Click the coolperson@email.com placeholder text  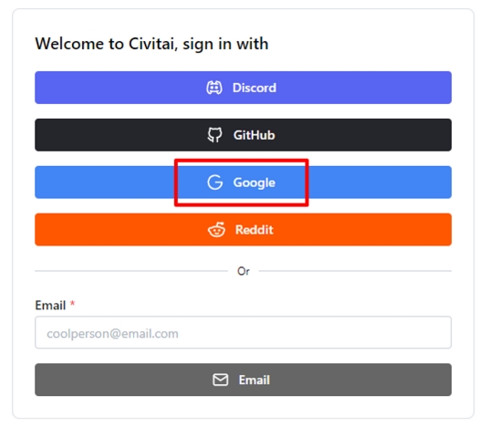pyautogui.click(x=112, y=334)
